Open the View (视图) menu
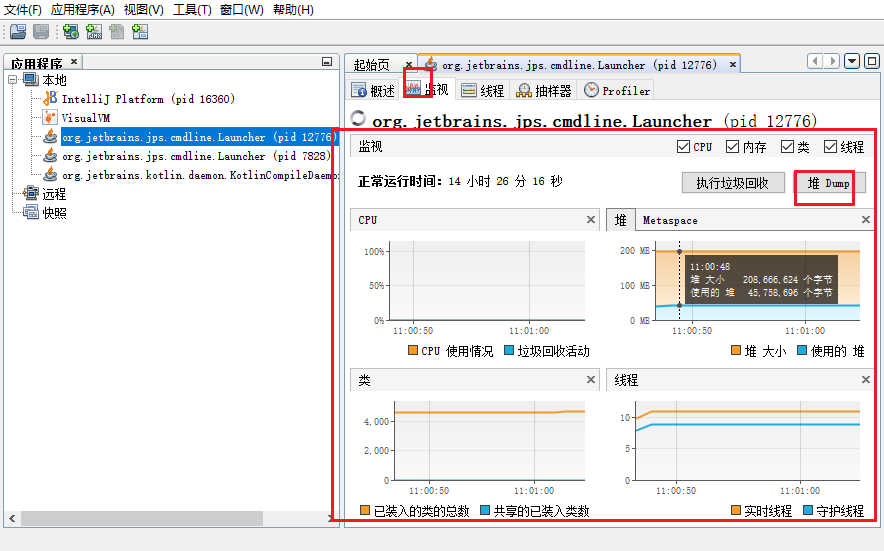The image size is (884, 551). point(144,10)
